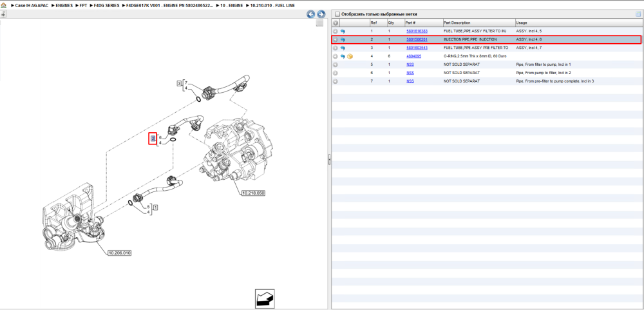Open part number link 4894095

[413, 56]
